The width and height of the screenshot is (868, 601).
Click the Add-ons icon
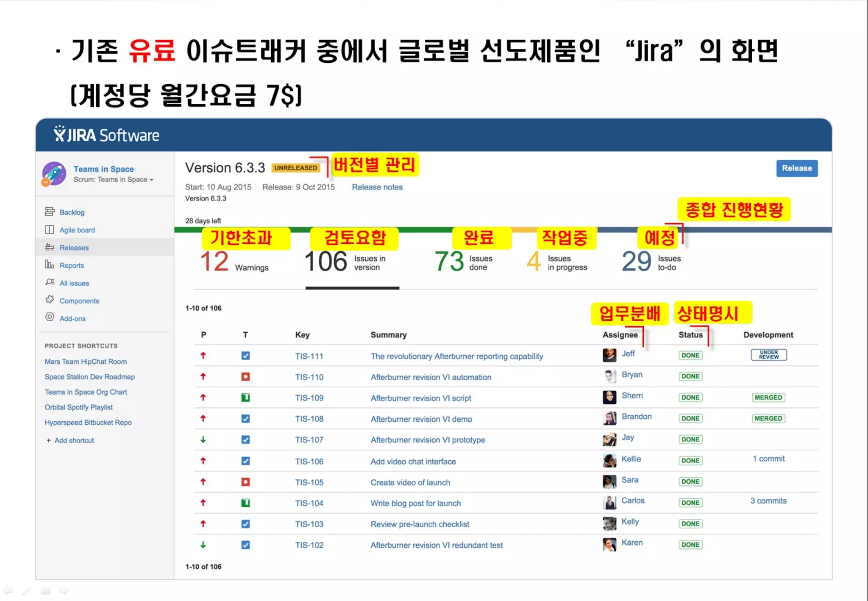50,317
